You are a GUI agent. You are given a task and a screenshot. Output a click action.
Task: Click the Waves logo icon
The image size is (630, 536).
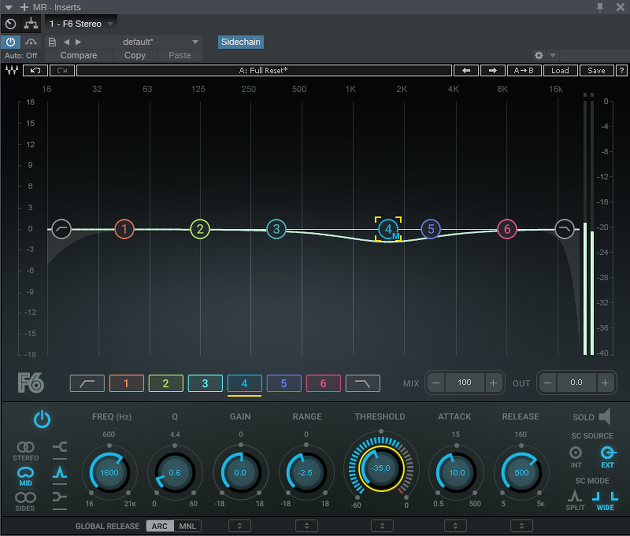pyautogui.click(x=12, y=71)
